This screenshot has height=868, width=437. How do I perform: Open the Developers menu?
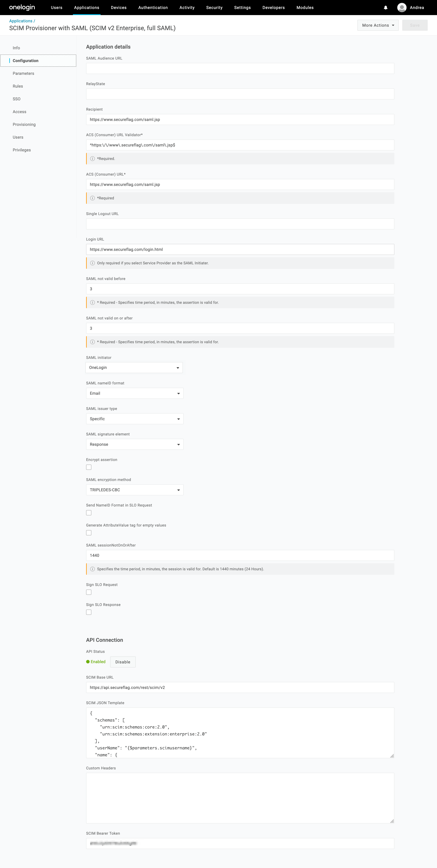click(274, 7)
